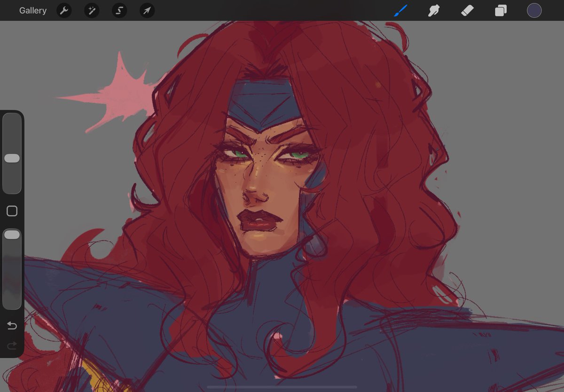Viewport: 564px width, 392px height.
Task: Toggle the Brush tool active state
Action: (x=400, y=10)
